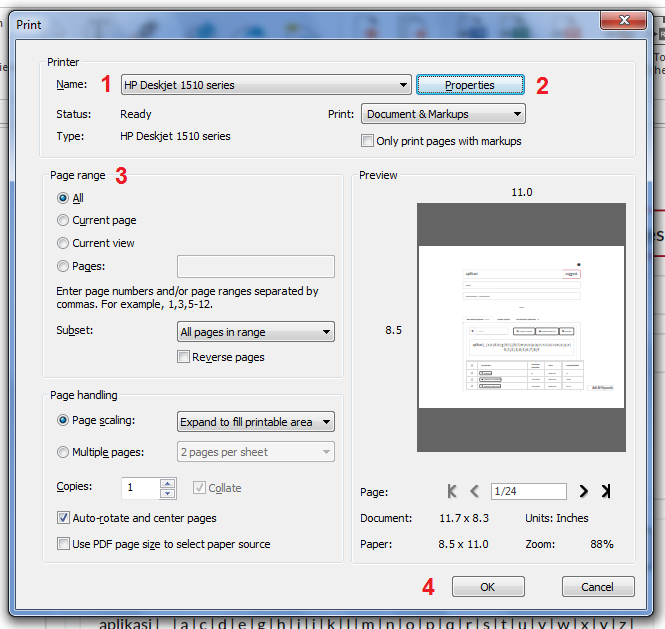The image size is (665, 629).
Task: Decrease number of copies with down arrow
Action: [168, 493]
